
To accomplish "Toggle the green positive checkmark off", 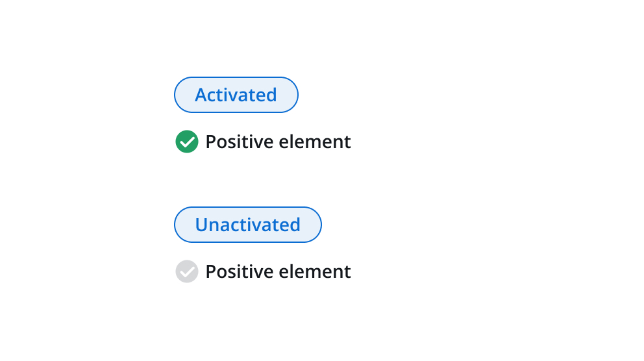I will click(x=187, y=142).
